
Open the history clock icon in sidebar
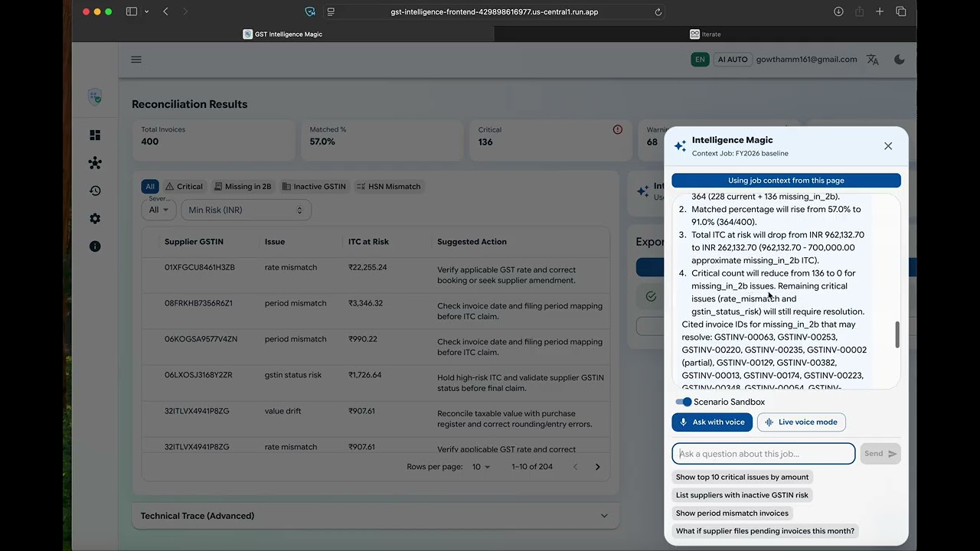pos(95,191)
